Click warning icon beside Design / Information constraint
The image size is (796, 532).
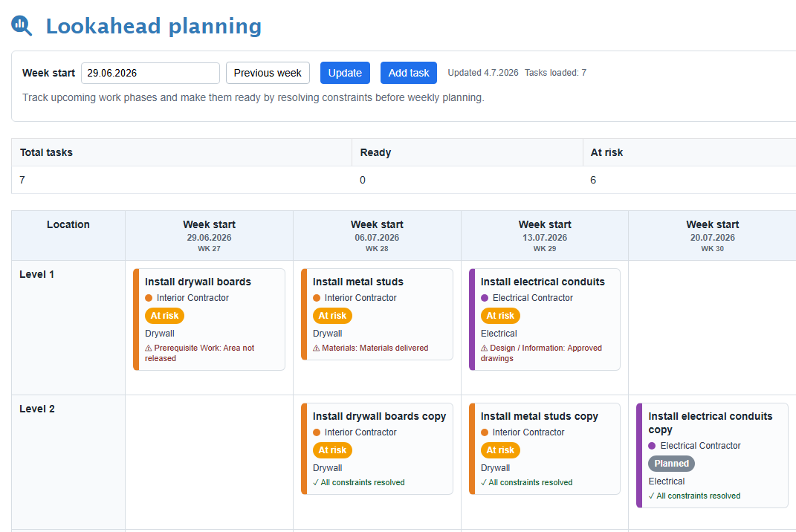[x=485, y=348]
